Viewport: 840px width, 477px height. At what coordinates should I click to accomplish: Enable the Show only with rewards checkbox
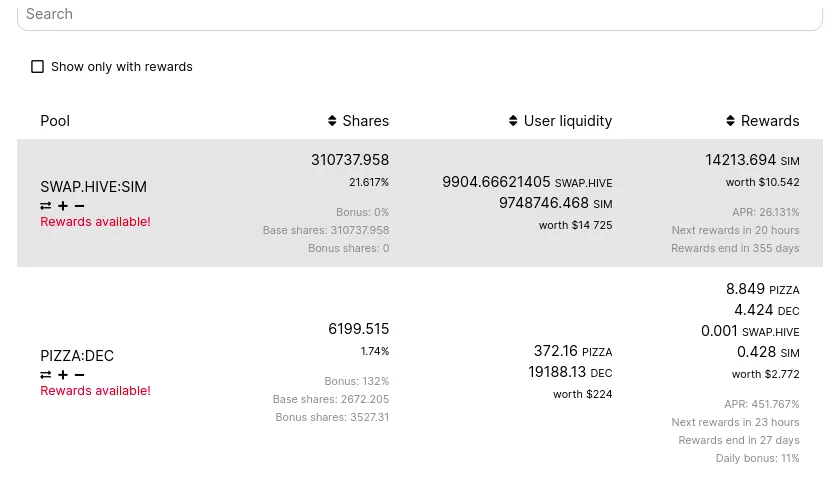point(38,67)
